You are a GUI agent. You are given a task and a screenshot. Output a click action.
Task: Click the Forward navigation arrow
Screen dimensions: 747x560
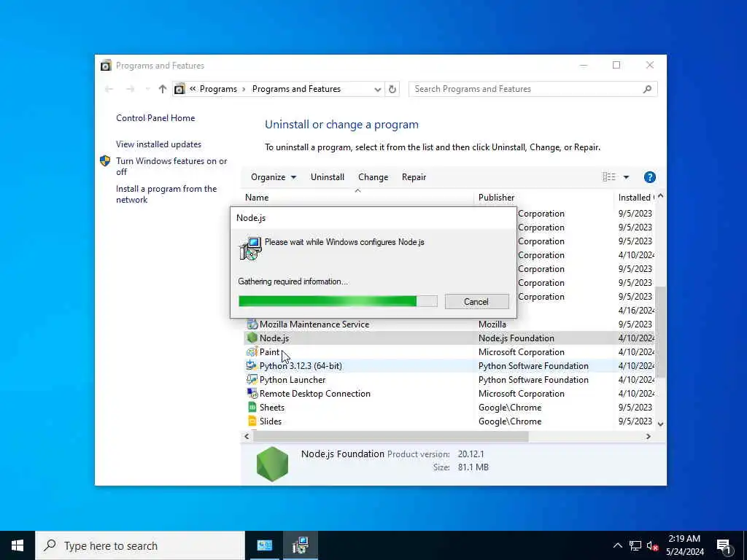(x=130, y=89)
